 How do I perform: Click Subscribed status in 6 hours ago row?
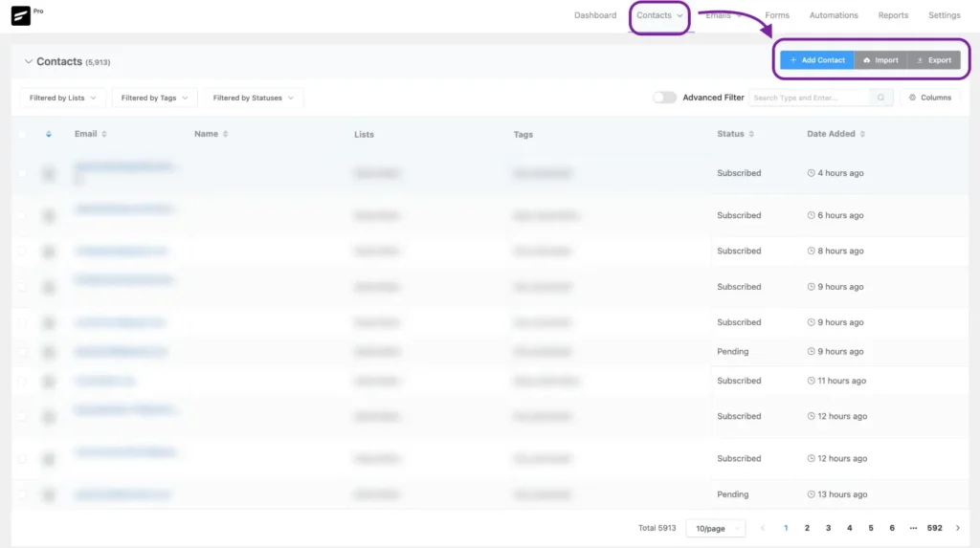tap(739, 215)
